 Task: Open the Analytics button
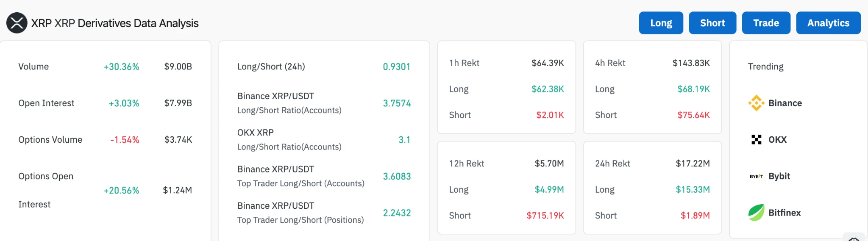[828, 23]
